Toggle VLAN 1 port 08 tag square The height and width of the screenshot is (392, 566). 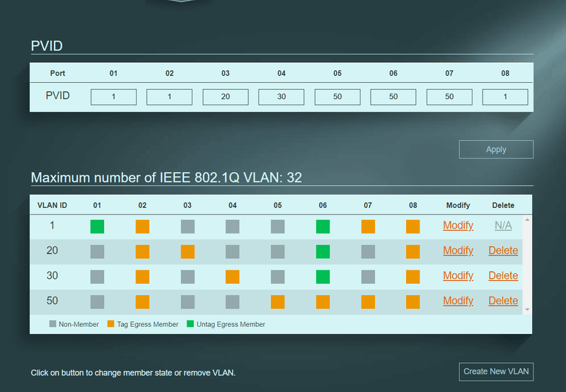coord(413,226)
